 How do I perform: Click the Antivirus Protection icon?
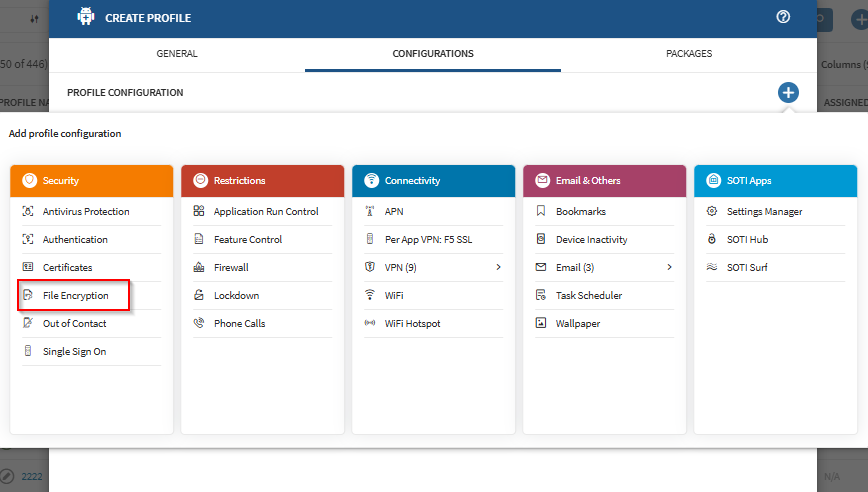click(28, 212)
